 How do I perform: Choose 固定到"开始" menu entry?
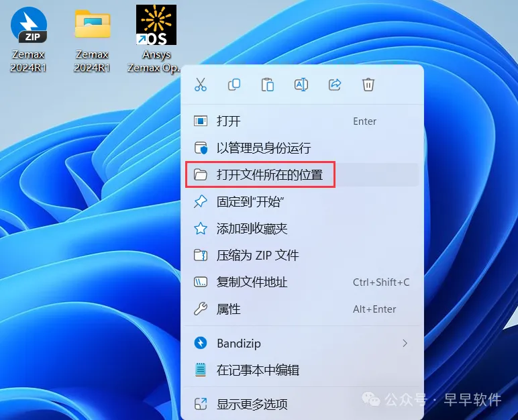pyautogui.click(x=302, y=201)
